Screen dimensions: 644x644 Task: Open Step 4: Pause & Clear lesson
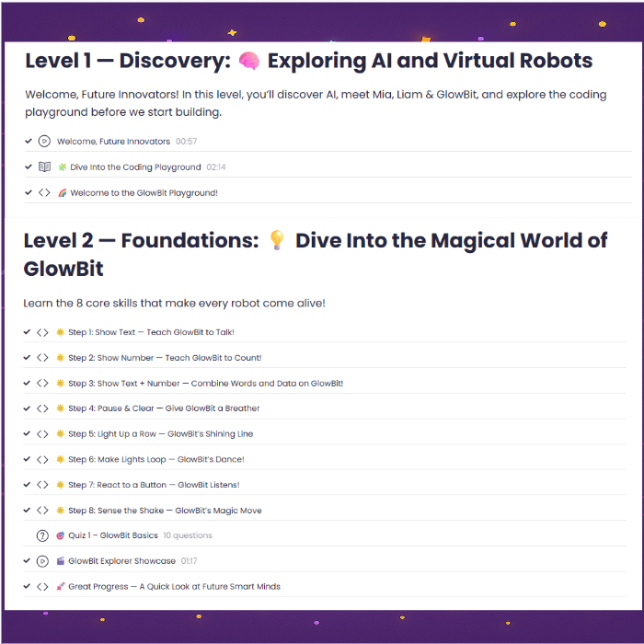click(164, 408)
